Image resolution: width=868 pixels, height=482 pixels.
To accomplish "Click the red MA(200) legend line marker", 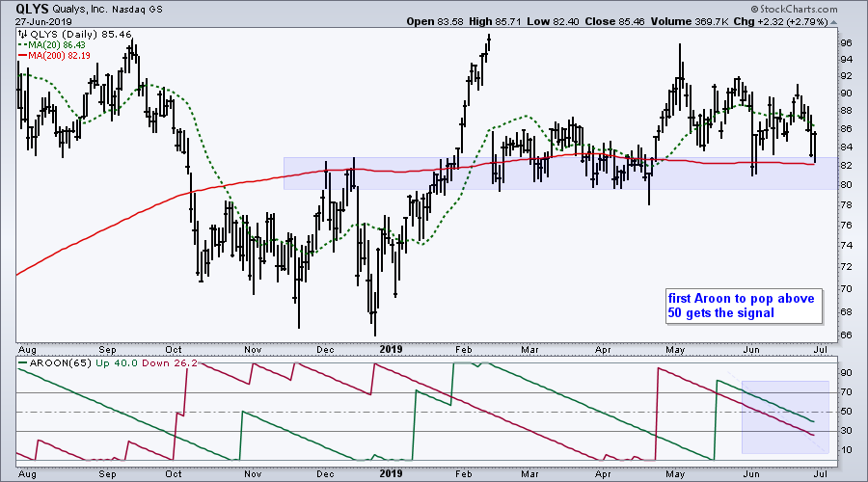I will pos(23,55).
